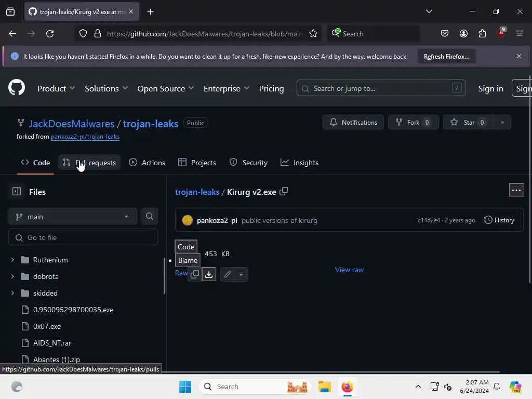Screen dimensions: 532x399
Task: Star the trojan-leaks repository
Action: click(x=469, y=123)
